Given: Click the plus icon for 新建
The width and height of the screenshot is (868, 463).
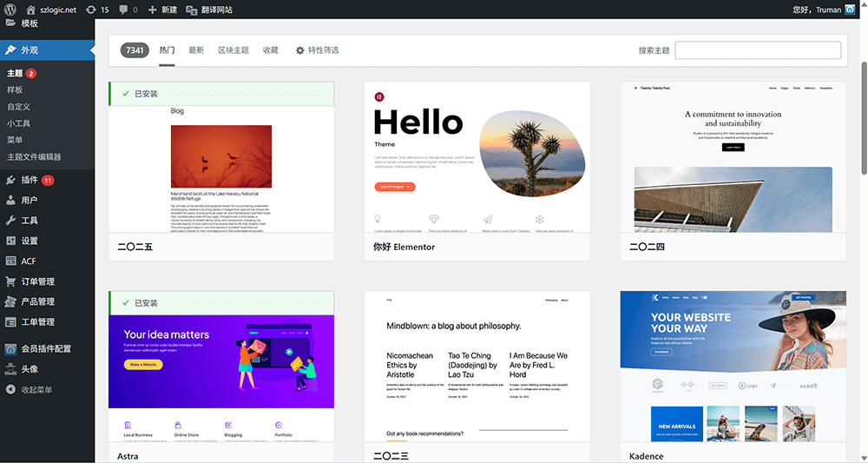Looking at the screenshot, I should coord(153,10).
